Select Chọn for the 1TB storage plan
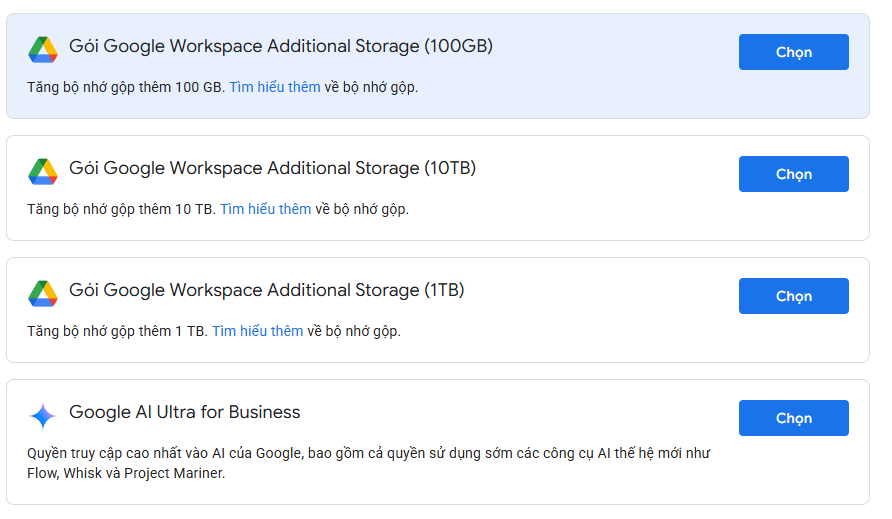The height and width of the screenshot is (519, 892). pyautogui.click(x=794, y=296)
